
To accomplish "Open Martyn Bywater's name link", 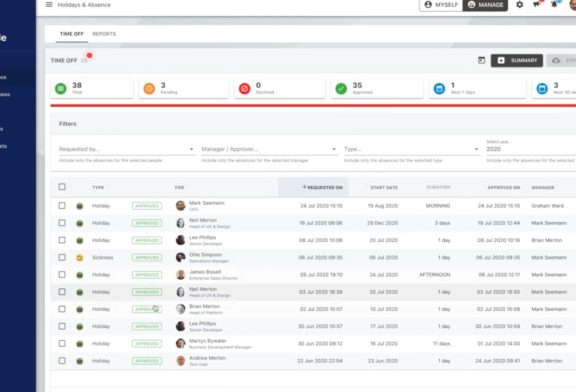I will (208, 341).
